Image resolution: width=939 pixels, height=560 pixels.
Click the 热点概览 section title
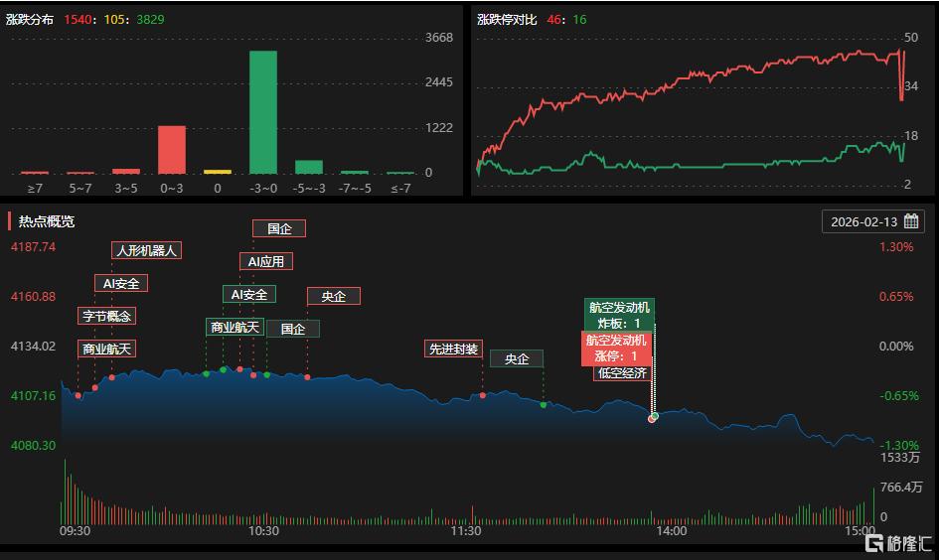pyautogui.click(x=46, y=221)
